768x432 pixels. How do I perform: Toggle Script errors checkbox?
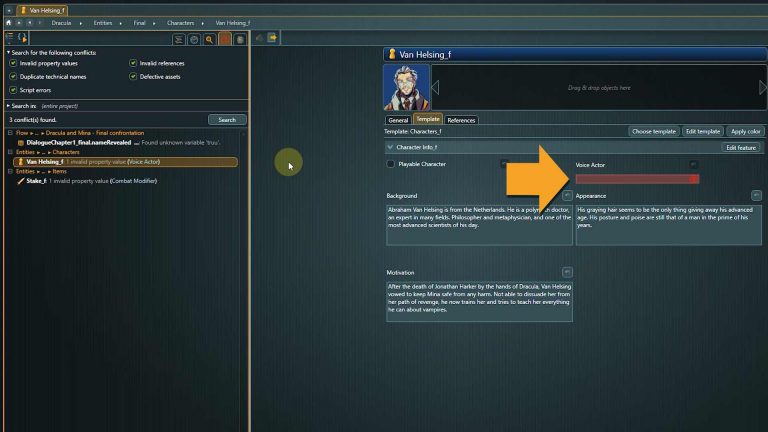(13, 90)
